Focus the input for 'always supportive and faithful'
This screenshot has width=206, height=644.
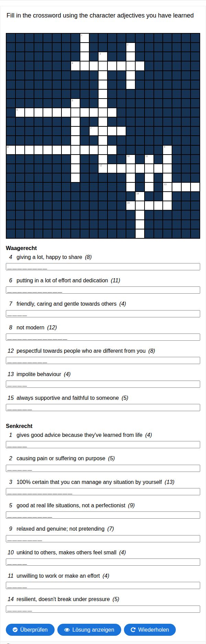103,408
